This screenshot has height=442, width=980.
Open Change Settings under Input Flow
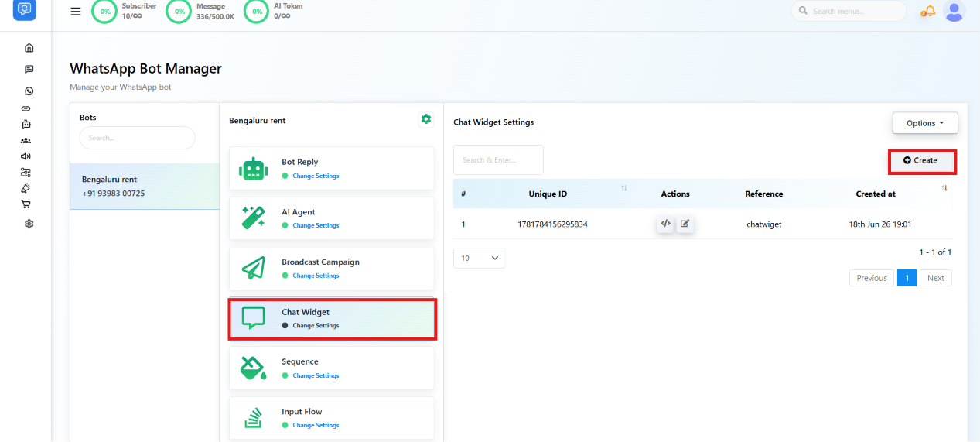(316, 426)
